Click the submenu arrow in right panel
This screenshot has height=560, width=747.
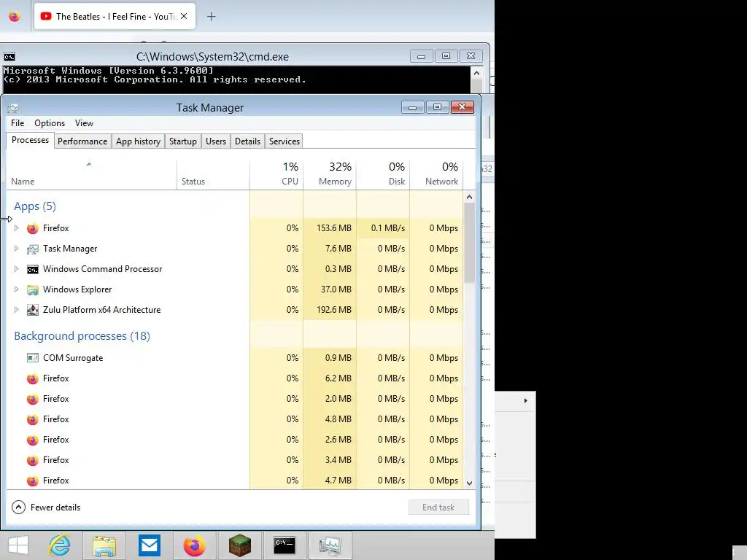(525, 401)
